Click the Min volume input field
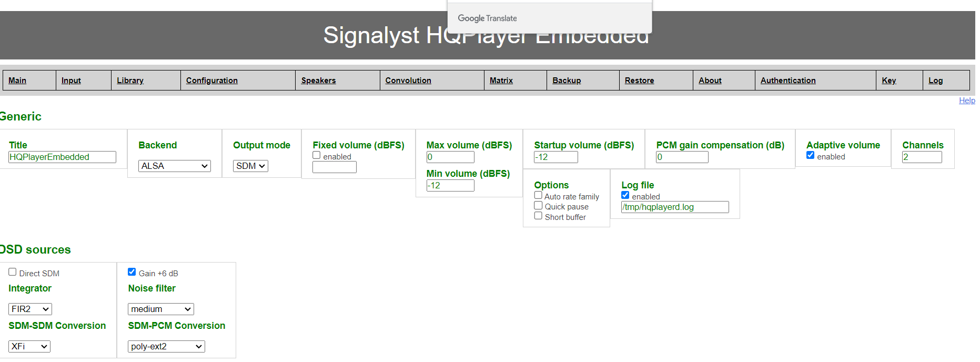980x362 pixels. click(x=450, y=185)
